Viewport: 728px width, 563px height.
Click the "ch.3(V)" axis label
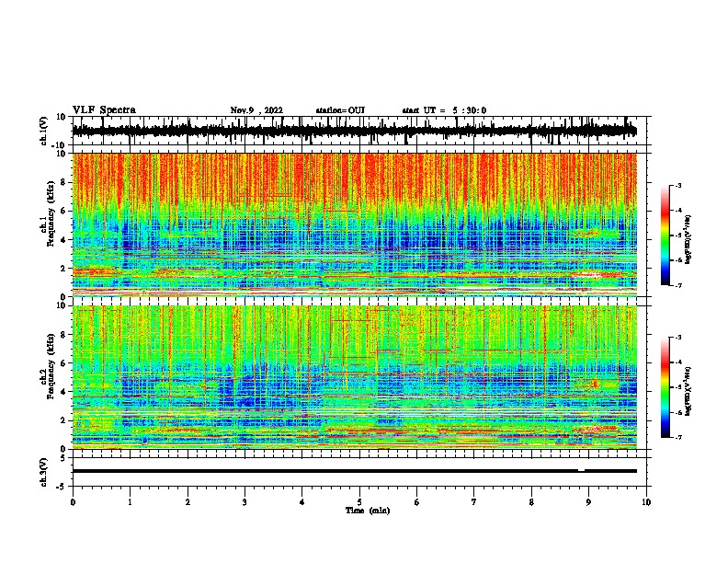click(44, 472)
